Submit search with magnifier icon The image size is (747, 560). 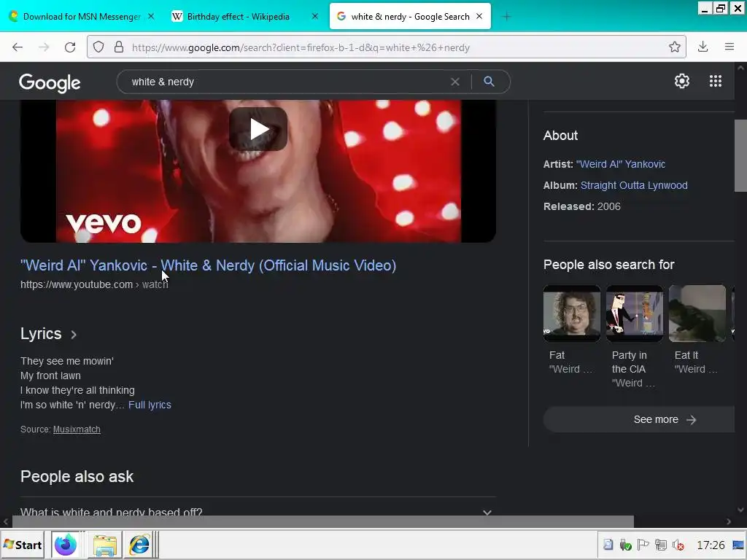click(x=489, y=82)
